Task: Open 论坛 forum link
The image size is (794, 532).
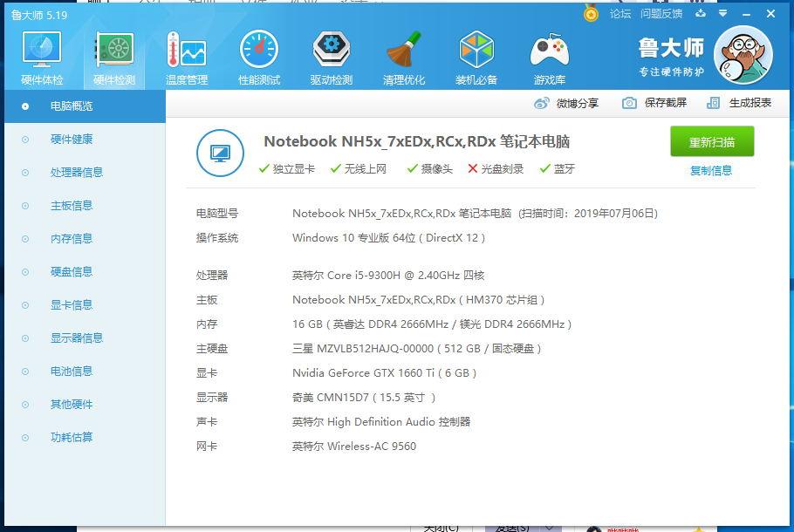Action: (x=620, y=14)
